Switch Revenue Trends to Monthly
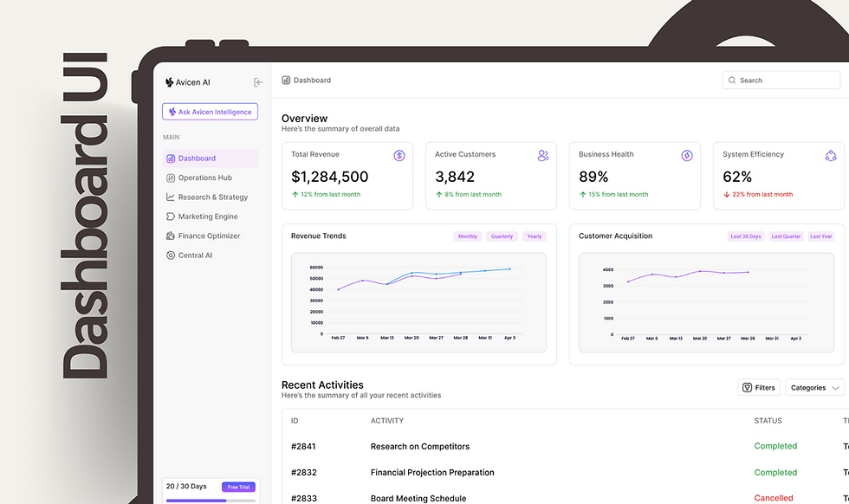849x504 pixels. pos(468,236)
